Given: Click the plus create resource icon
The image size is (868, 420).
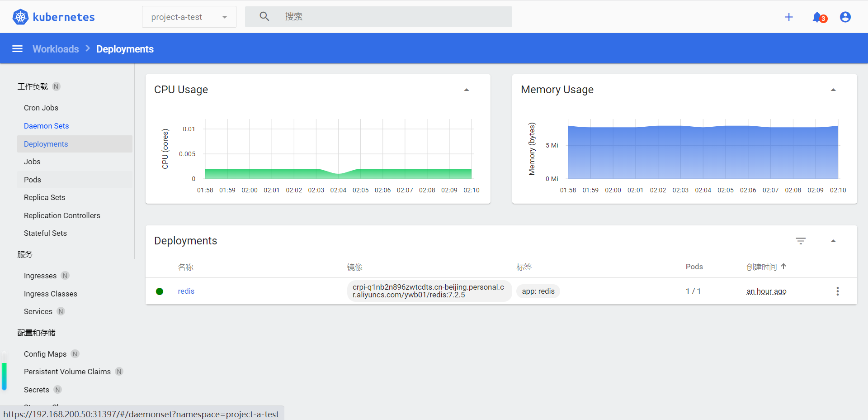Looking at the screenshot, I should coord(789,17).
